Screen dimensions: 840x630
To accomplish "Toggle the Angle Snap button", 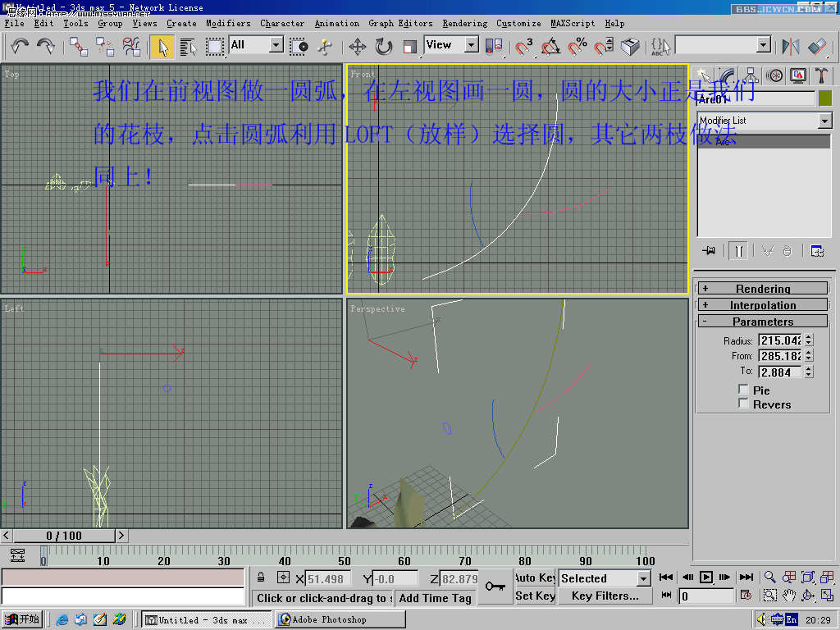I will [550, 47].
